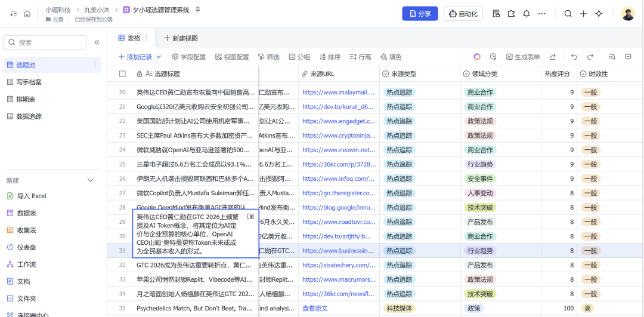644x317 pixels.
Task: Click the blue 分享 button
Action: coord(420,14)
